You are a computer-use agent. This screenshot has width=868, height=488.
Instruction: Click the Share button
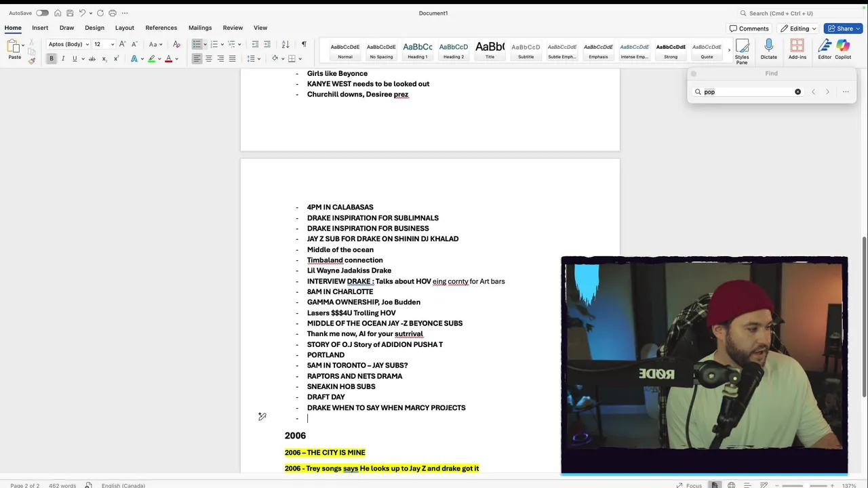click(x=843, y=28)
